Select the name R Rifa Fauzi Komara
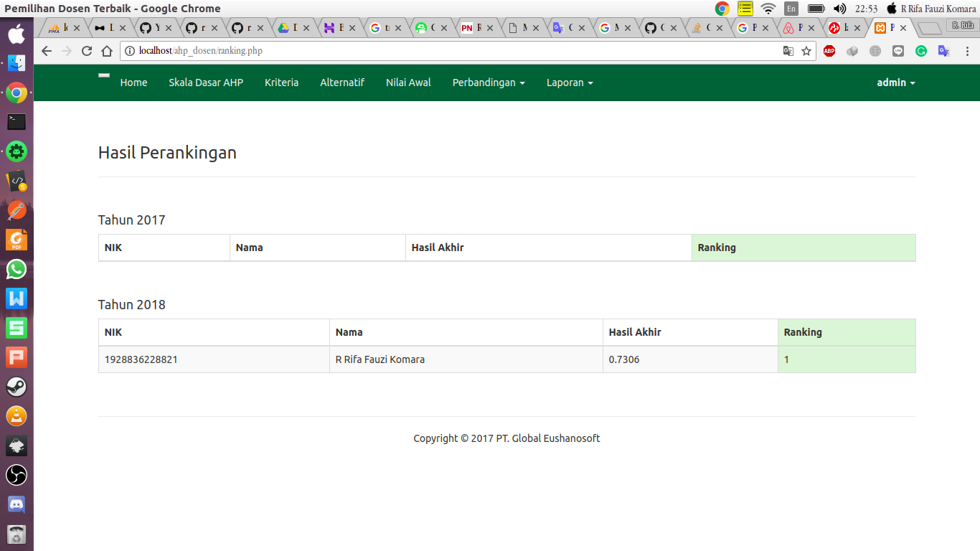Screen dimensions: 980x551 click(x=380, y=359)
